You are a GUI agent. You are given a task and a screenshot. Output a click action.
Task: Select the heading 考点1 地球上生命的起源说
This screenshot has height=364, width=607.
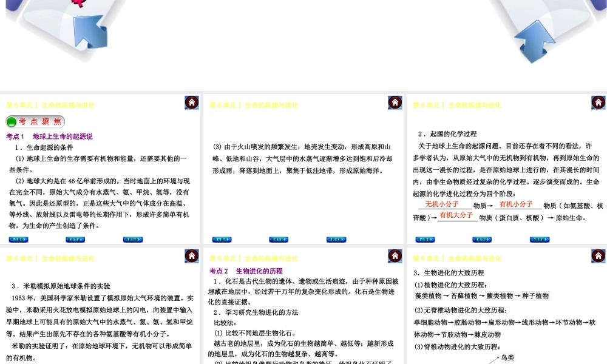(49, 136)
